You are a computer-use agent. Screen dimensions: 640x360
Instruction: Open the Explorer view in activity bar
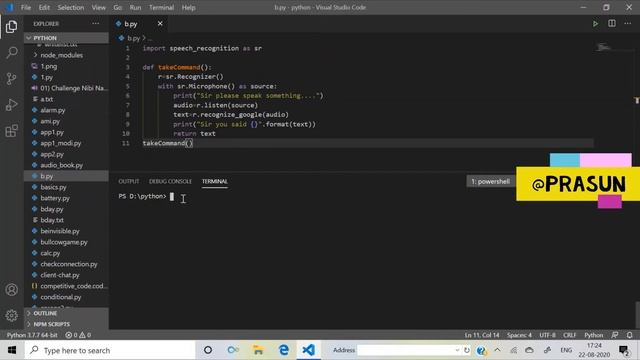11,27
